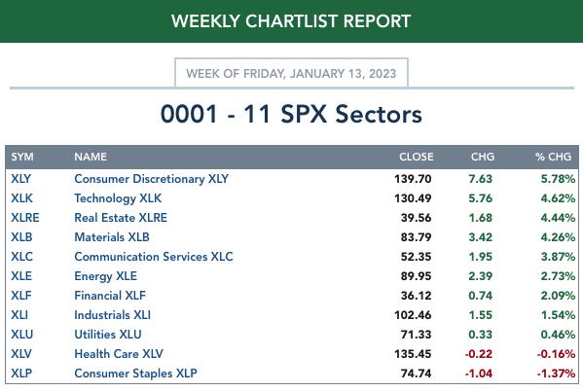This screenshot has height=392, width=583.
Task: Sort by the NAME column header
Action: (x=91, y=157)
